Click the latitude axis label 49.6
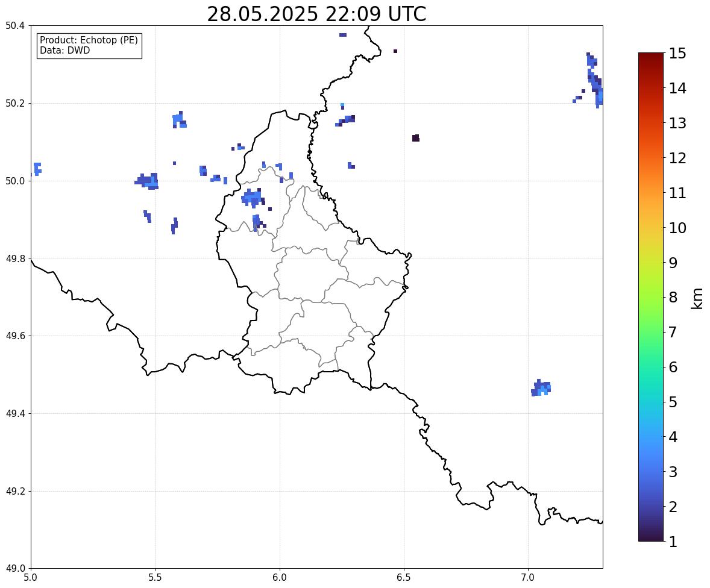The height and width of the screenshot is (588, 710). point(15,336)
